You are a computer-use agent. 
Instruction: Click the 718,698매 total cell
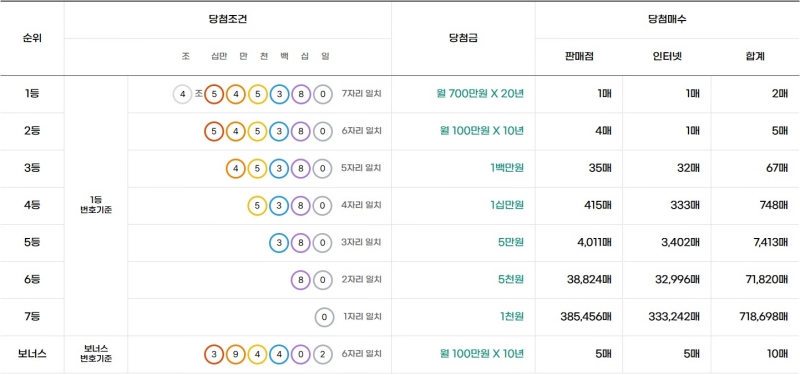point(763,317)
